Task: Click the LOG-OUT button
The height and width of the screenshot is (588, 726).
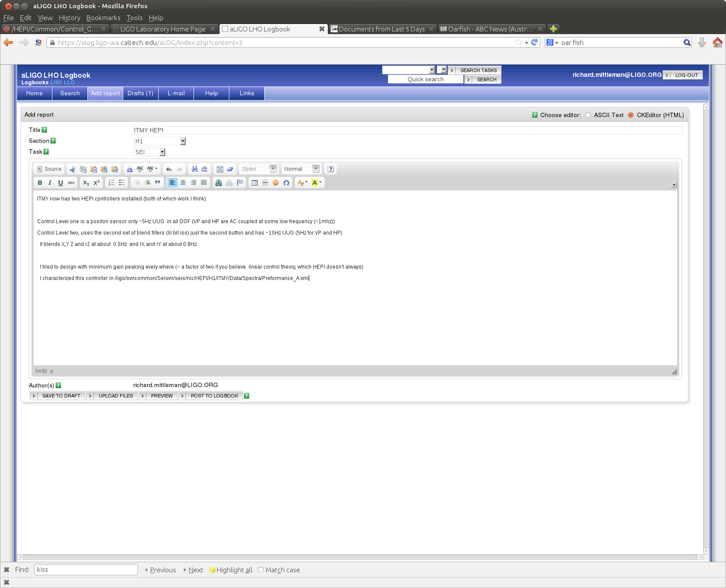Action: (683, 75)
